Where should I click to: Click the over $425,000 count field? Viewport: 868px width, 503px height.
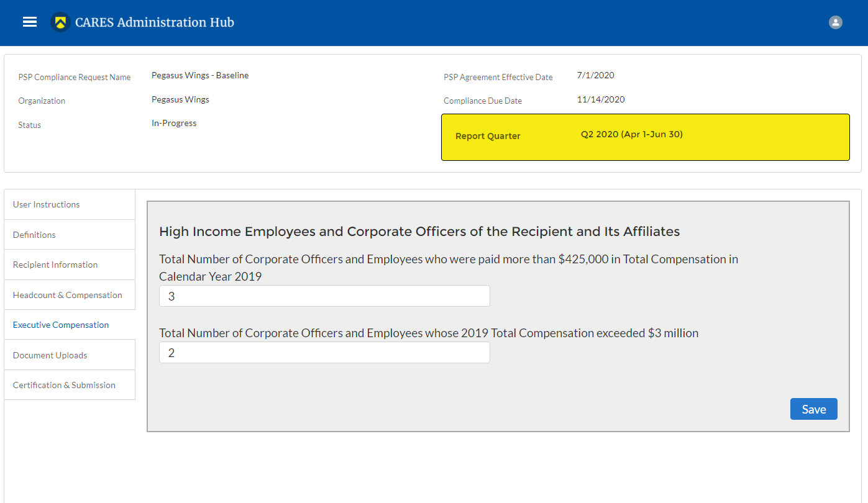point(324,296)
